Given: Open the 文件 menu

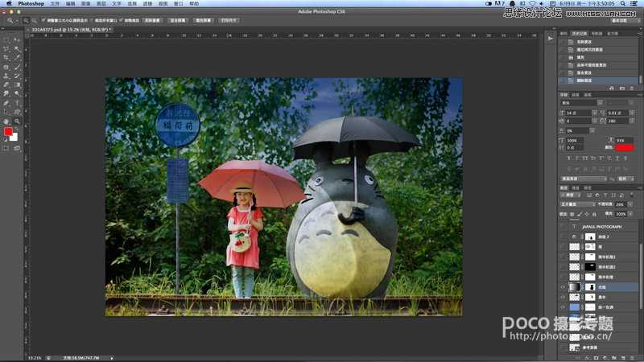Looking at the screenshot, I should coord(54,3).
